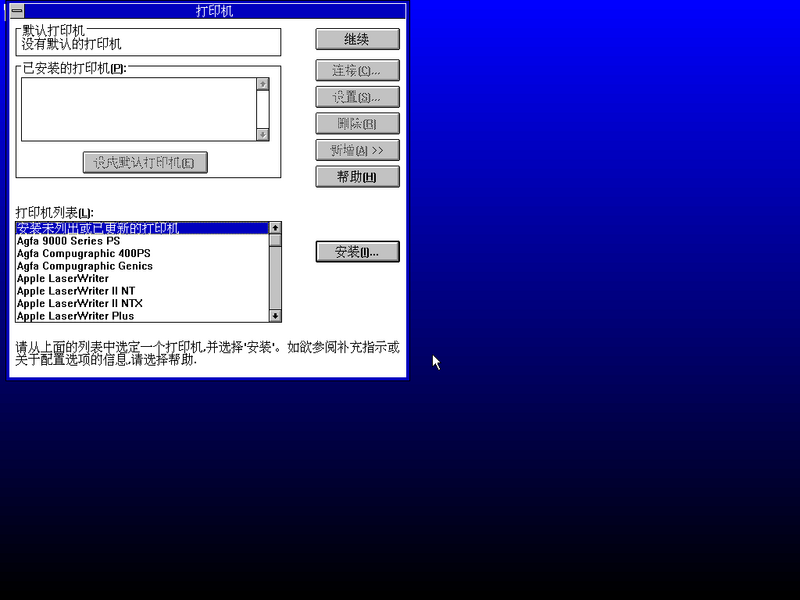Image resolution: width=800 pixels, height=600 pixels.
Task: Click the 打印机 window title bar
Action: click(214, 11)
